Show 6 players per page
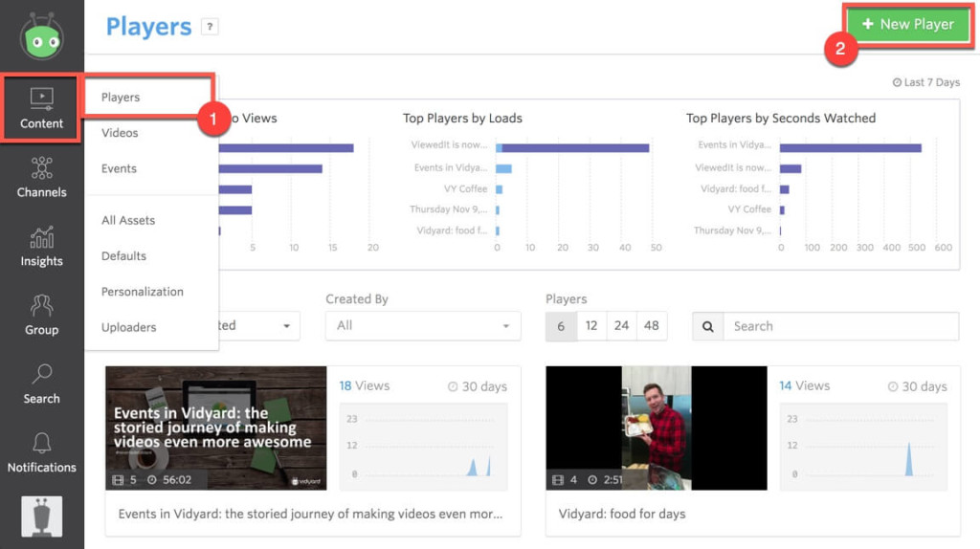This screenshot has width=980, height=549. (561, 326)
